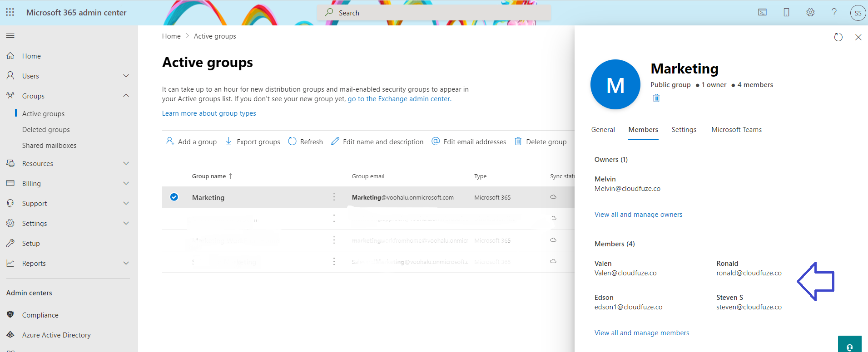Open Learn more about group types
This screenshot has width=868, height=352.
tap(209, 113)
